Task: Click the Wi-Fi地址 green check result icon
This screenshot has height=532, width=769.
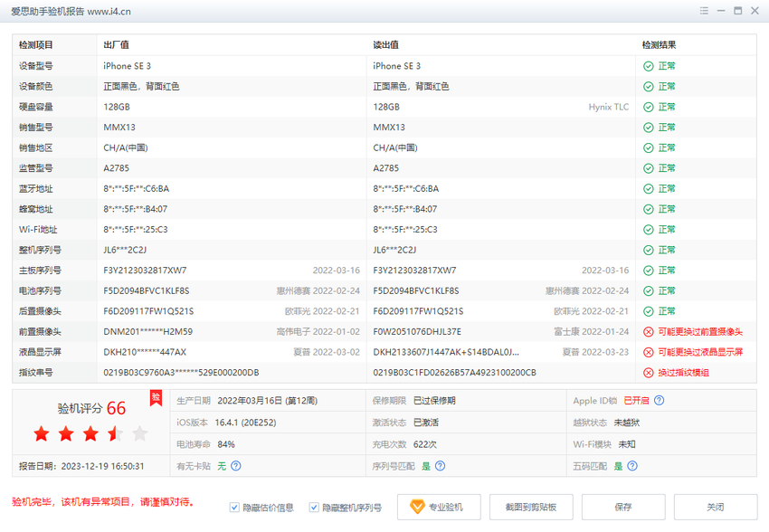Action: (649, 230)
